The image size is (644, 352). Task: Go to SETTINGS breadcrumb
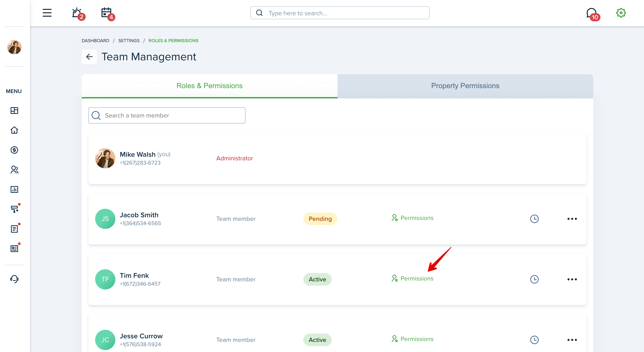[x=129, y=41]
